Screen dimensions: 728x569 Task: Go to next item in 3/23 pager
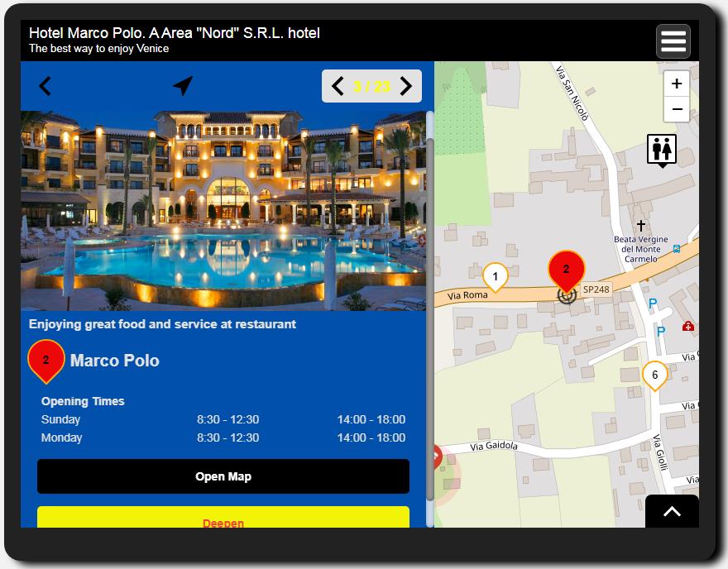(405, 86)
